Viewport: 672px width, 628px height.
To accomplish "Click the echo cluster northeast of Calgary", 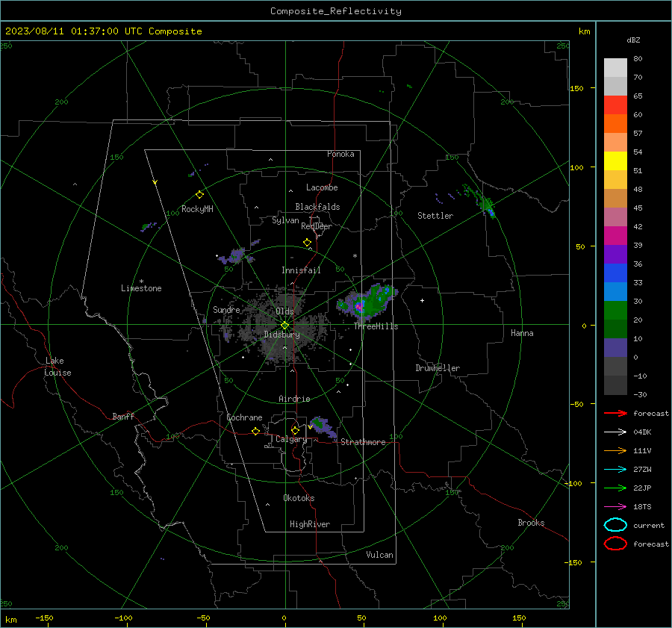I will [323, 426].
